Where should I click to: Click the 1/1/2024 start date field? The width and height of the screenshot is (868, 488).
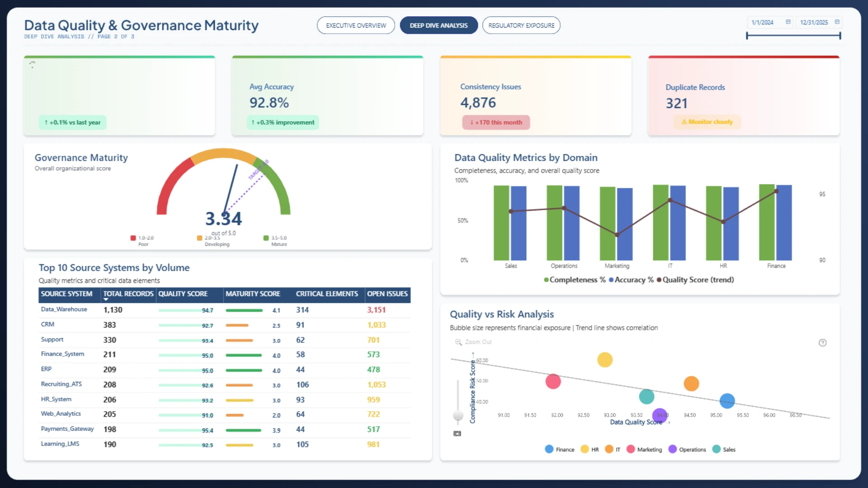pyautogui.click(x=770, y=22)
